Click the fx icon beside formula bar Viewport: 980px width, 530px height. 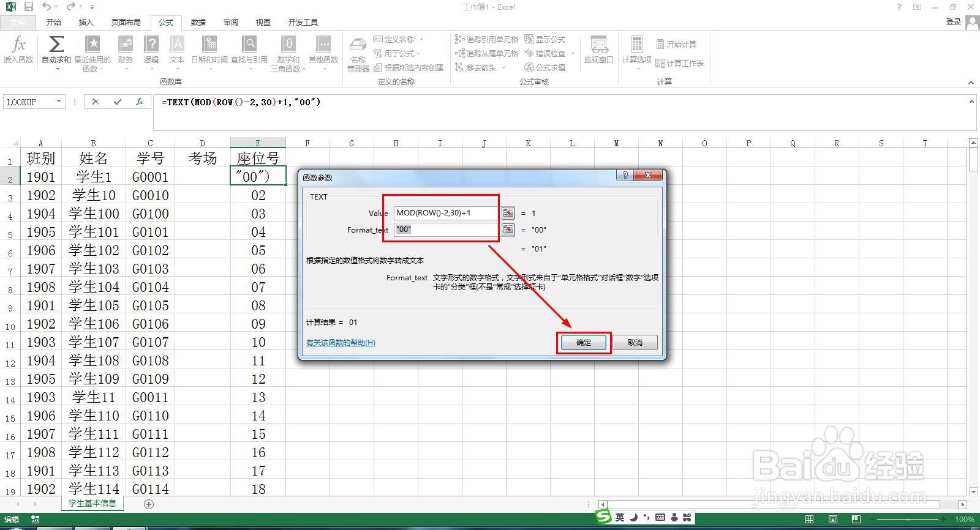tap(140, 102)
